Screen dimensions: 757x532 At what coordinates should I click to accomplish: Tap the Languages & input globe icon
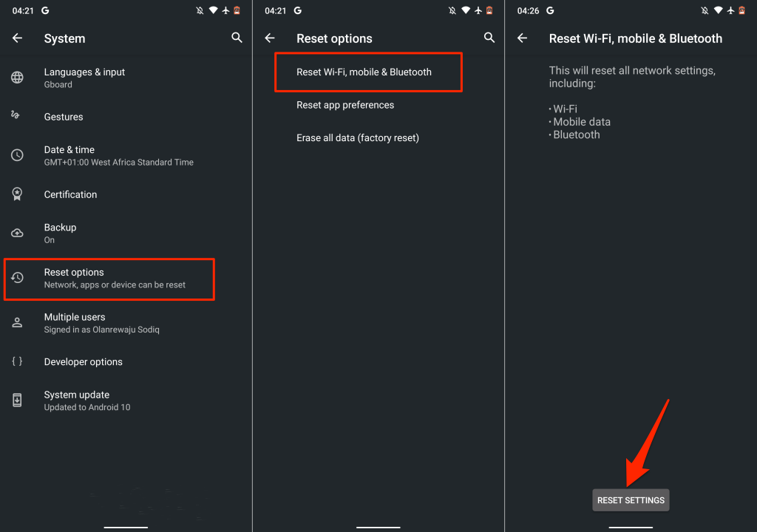coord(17,78)
